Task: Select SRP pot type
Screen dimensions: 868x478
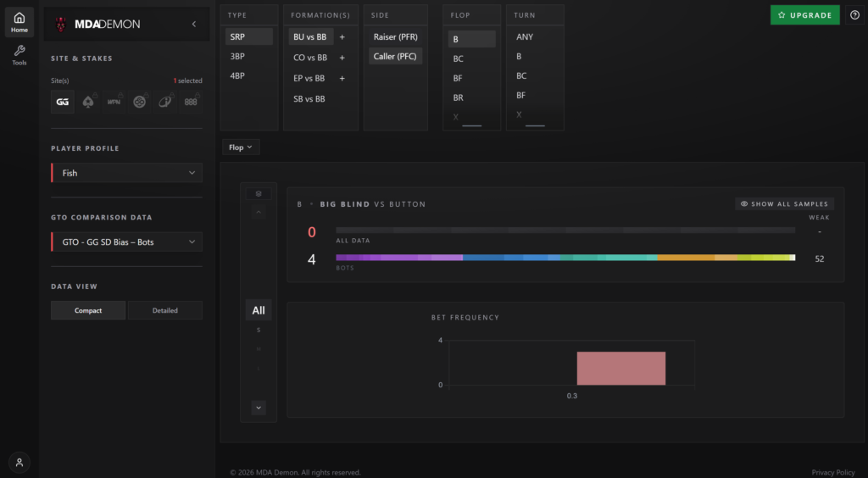Action: [248, 37]
